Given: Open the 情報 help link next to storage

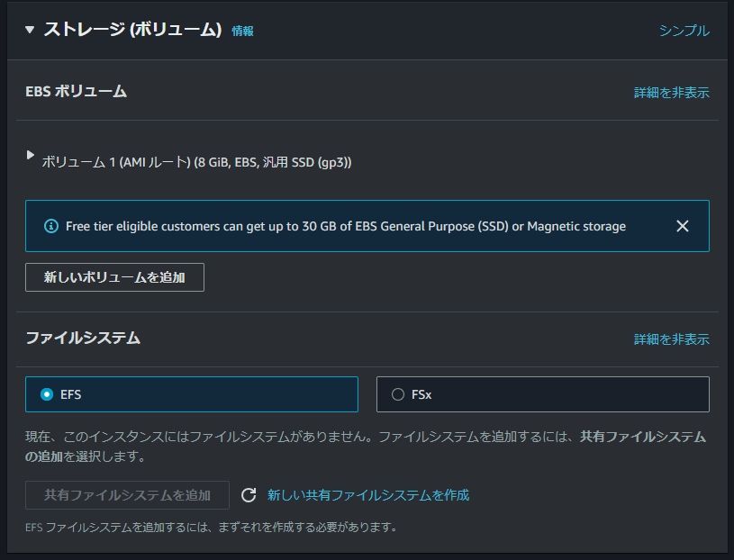Looking at the screenshot, I should pyautogui.click(x=242, y=30).
